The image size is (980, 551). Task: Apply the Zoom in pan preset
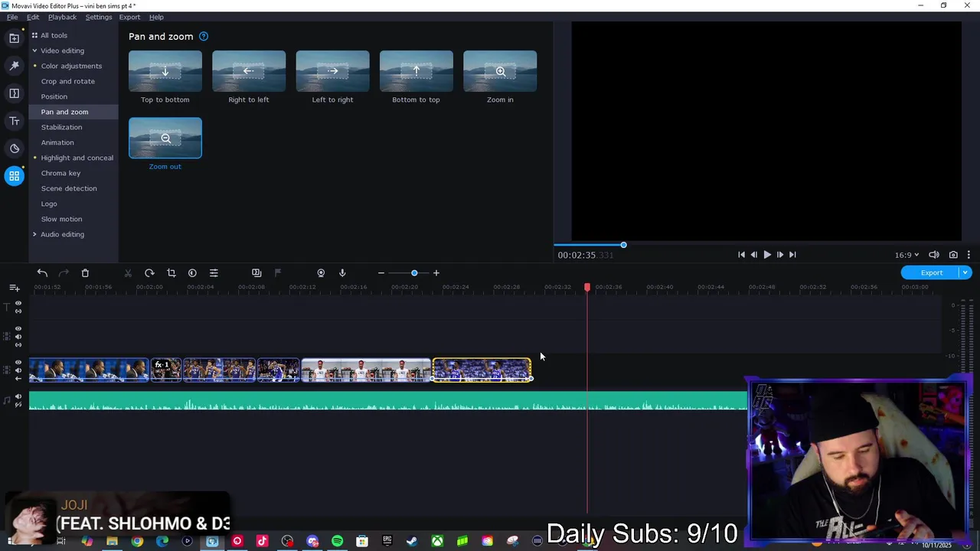click(x=500, y=71)
